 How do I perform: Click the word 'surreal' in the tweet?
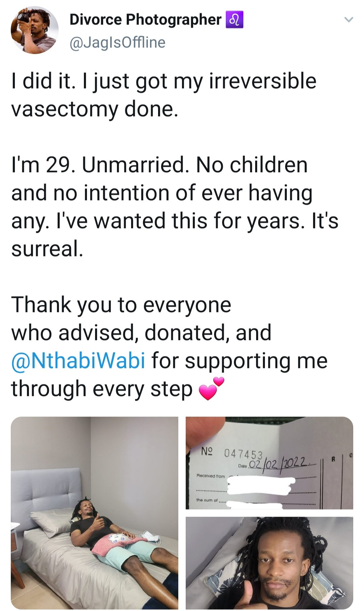[x=47, y=249]
